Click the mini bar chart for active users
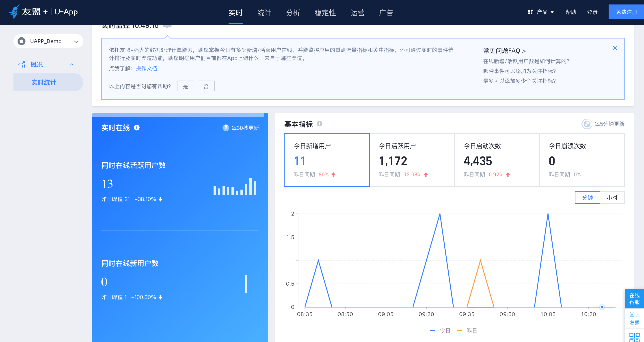The height and width of the screenshot is (342, 644). [235, 186]
